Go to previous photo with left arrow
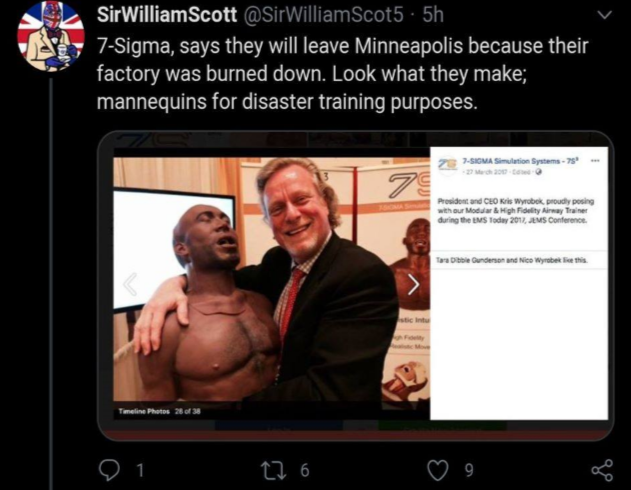Screen dimensions: 631x490 (130, 284)
